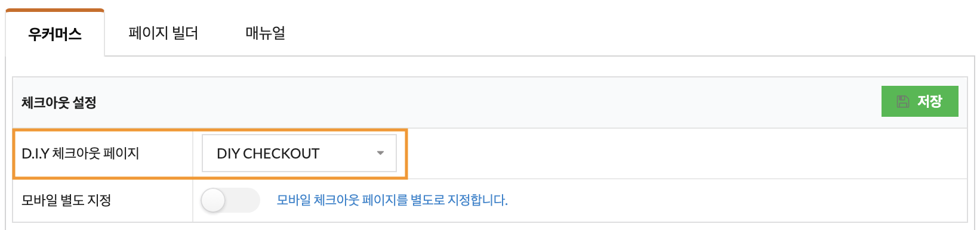Toggle 모바일 별도 지정 switch on
Image resolution: width=980 pixels, height=230 pixels.
[230, 200]
